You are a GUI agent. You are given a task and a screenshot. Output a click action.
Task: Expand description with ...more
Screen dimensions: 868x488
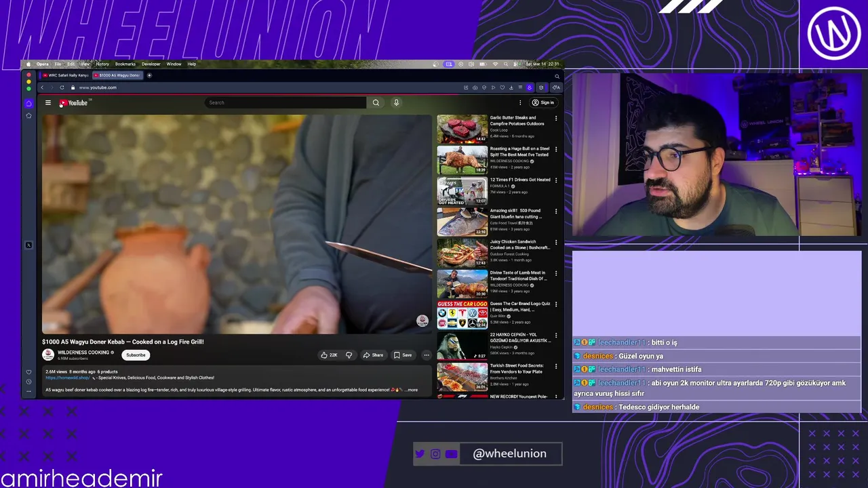coord(411,390)
